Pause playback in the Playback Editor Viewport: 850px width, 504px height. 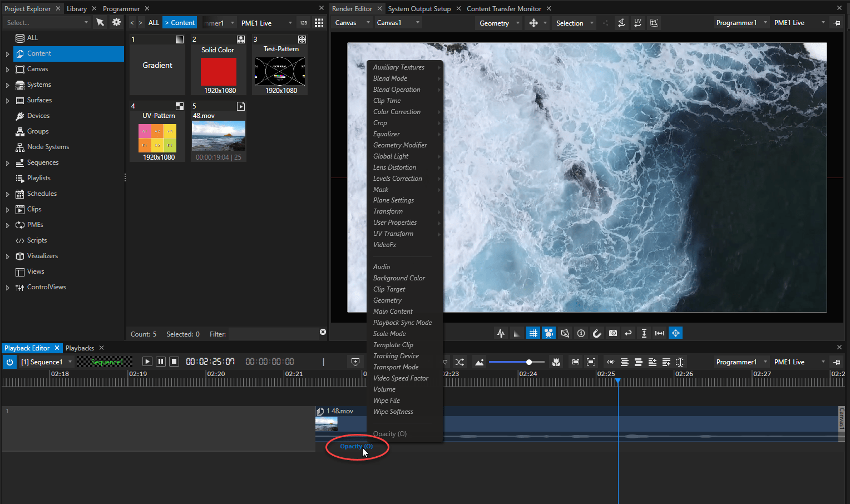click(160, 361)
